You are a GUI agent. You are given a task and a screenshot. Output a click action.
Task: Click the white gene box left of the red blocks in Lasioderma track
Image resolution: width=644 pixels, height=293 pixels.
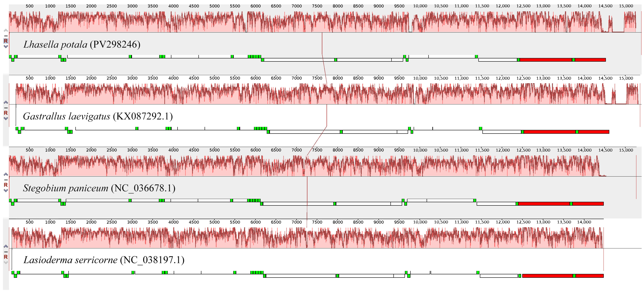click(x=499, y=276)
